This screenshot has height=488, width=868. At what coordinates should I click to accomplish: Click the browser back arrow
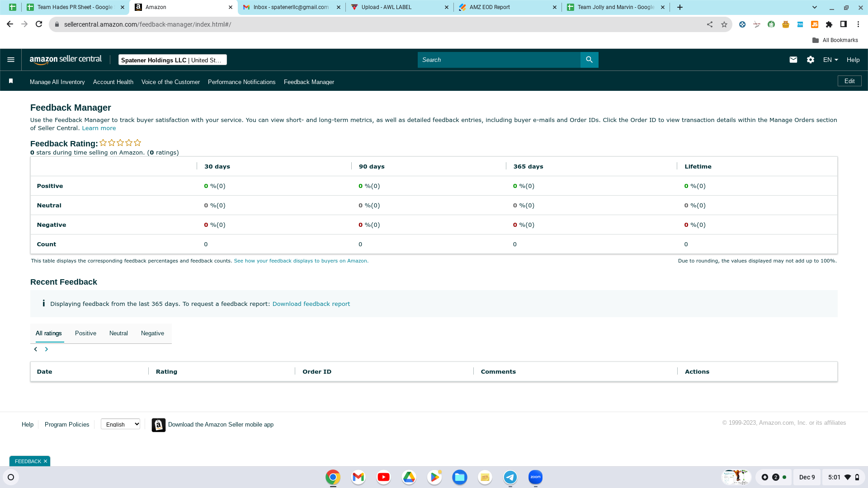9,24
